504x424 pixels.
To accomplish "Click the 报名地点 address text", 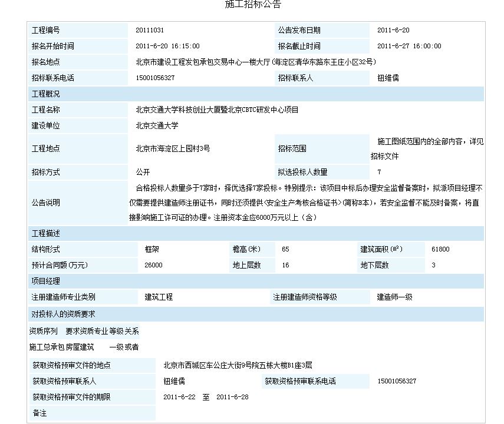I will [256, 62].
